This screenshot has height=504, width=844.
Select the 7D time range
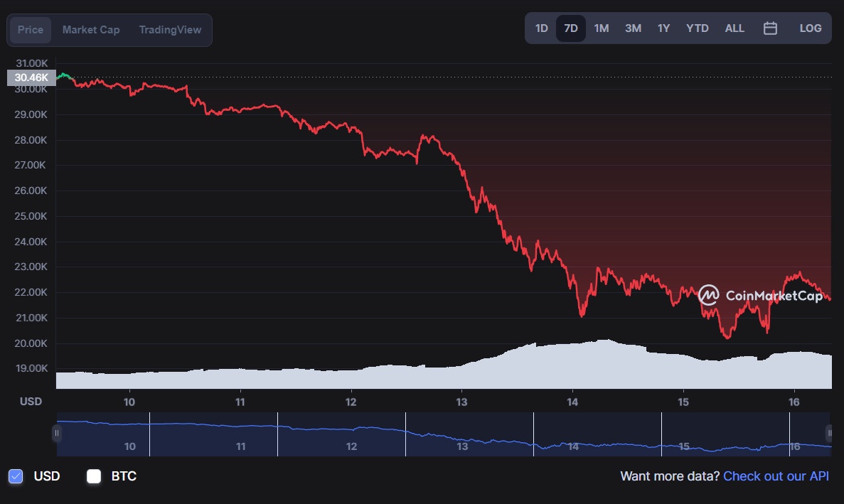pos(570,28)
